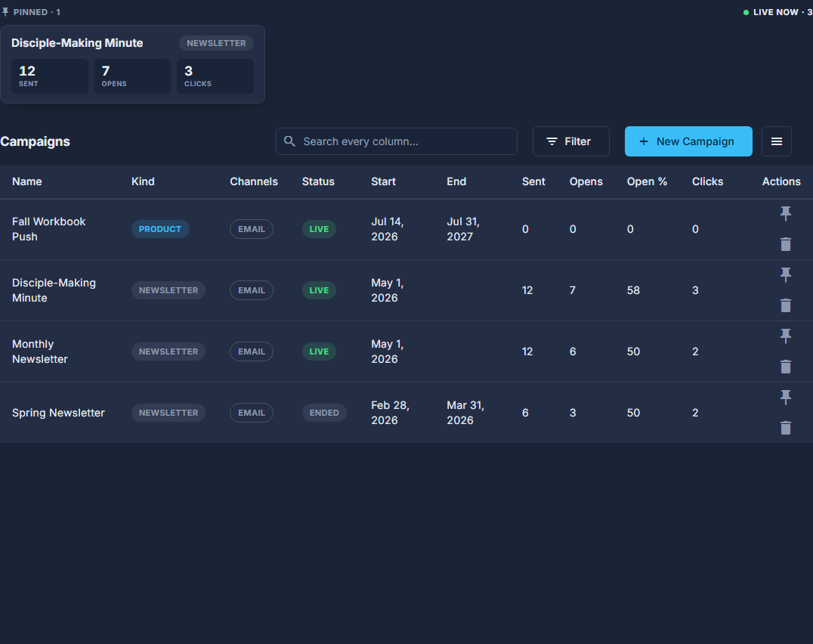The height and width of the screenshot is (644, 813).
Task: Click the Feb 28, 2026 start date
Action: (391, 413)
